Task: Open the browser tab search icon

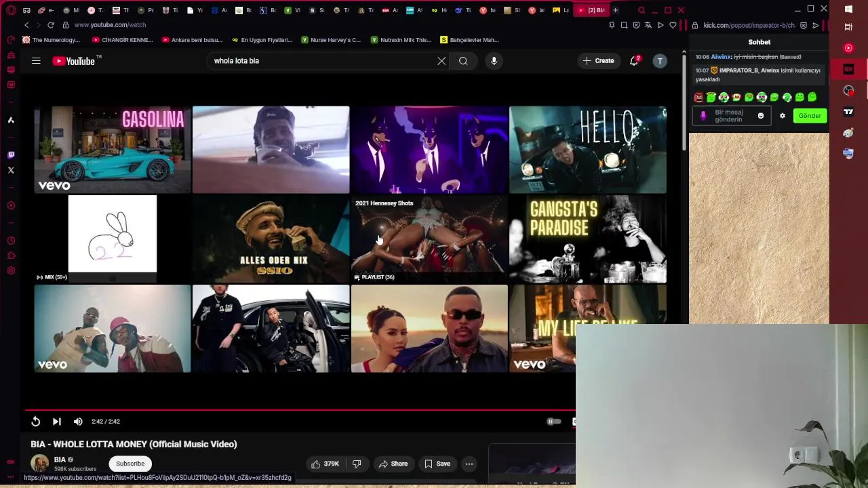Action: (642, 10)
